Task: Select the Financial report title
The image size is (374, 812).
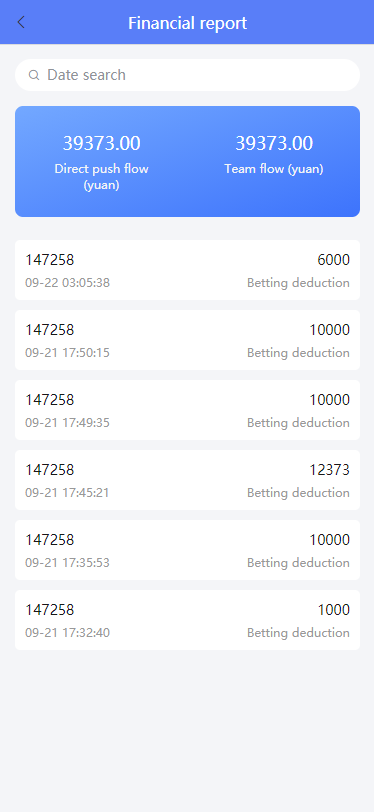Action: [188, 23]
